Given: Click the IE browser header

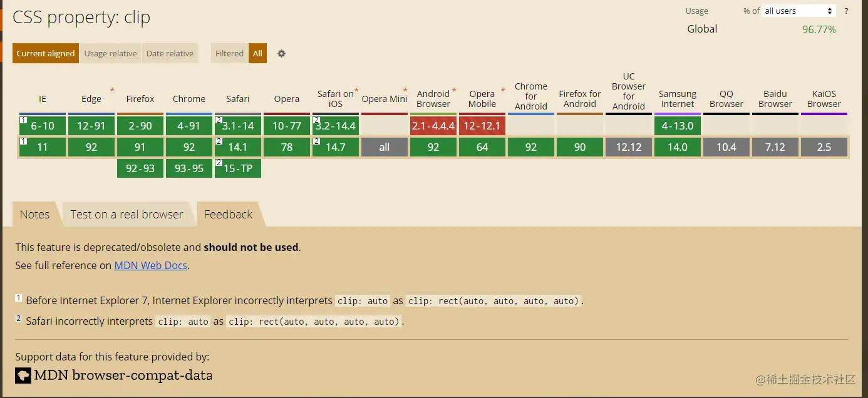Looking at the screenshot, I should pyautogui.click(x=43, y=99).
